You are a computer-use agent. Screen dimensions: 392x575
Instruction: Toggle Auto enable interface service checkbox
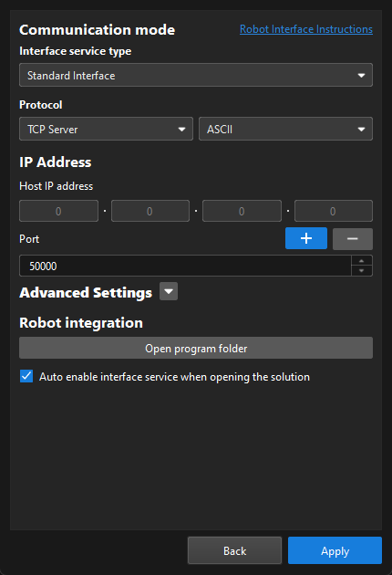pos(26,376)
